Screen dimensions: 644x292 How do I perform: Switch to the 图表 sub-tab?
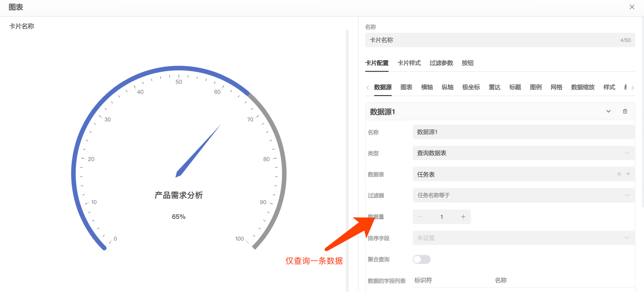[406, 87]
